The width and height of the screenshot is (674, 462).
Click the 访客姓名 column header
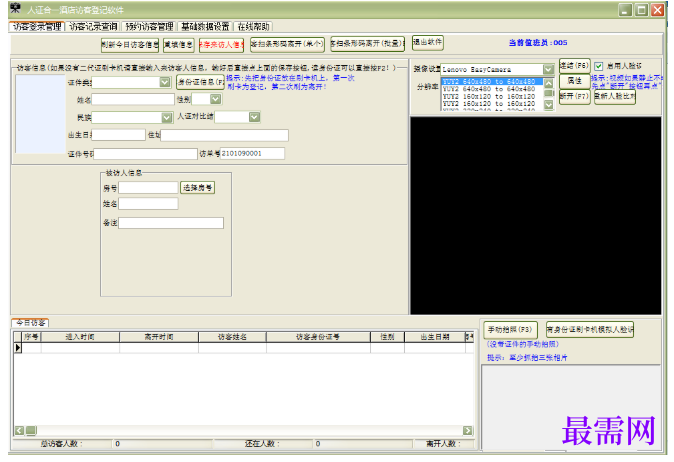click(233, 337)
